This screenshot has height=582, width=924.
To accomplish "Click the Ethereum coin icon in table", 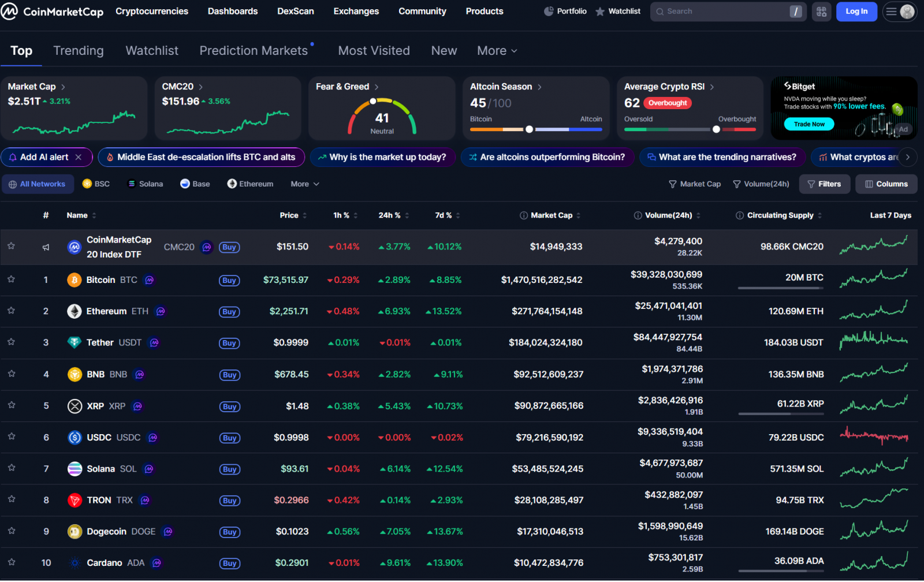I will click(74, 311).
